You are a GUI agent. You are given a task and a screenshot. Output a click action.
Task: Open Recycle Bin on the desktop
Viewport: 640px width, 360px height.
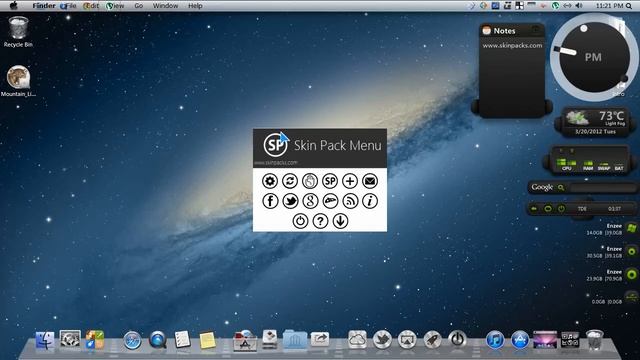[18, 32]
